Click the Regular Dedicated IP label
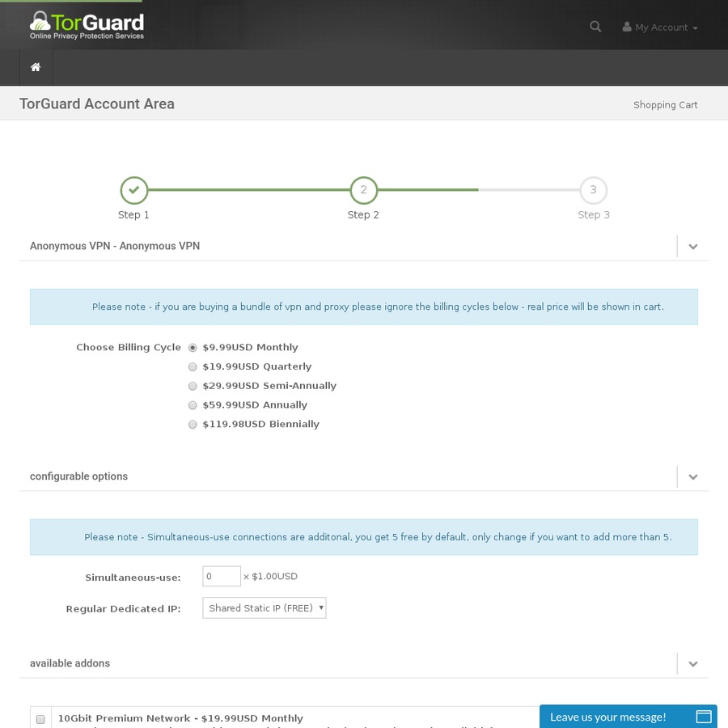Image resolution: width=728 pixels, height=728 pixels. pos(123,608)
